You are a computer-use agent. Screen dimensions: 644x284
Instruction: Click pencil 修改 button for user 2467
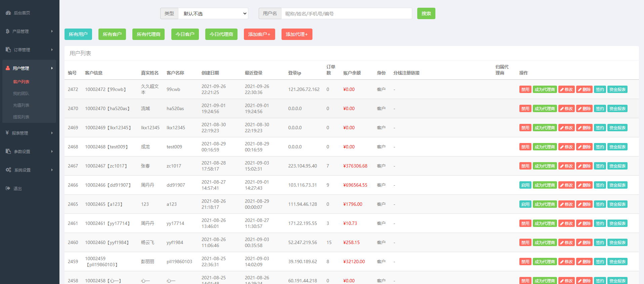click(x=567, y=166)
